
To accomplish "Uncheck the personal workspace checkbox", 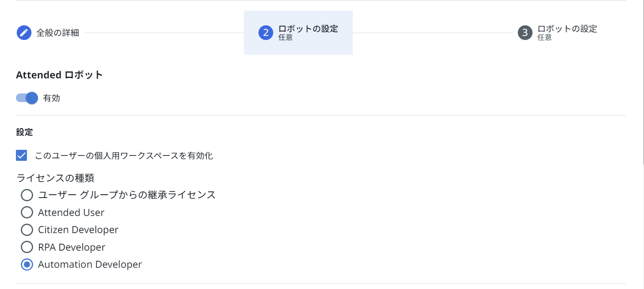I will point(22,156).
